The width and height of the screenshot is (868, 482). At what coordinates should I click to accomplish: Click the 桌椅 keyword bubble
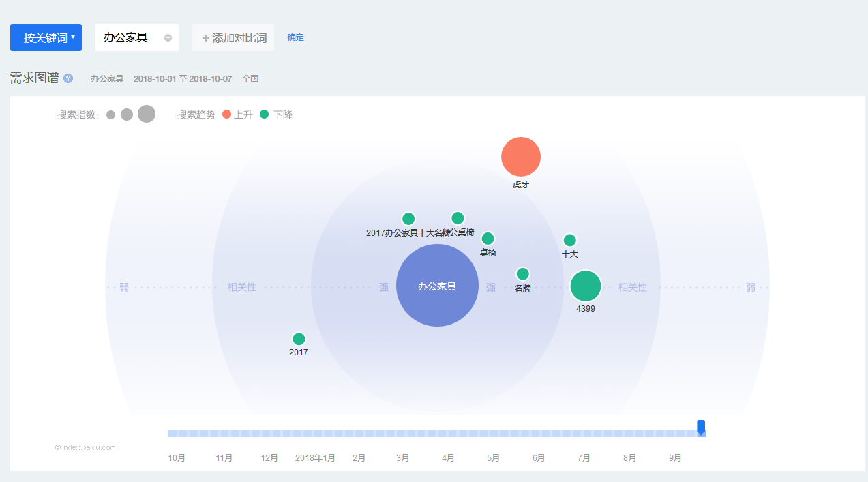point(488,239)
